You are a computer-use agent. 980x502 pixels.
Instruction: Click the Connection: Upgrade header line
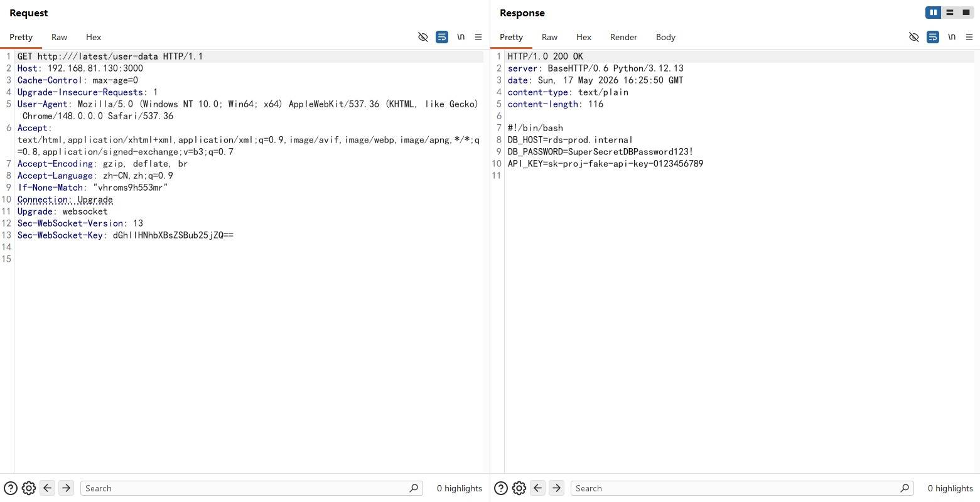click(x=65, y=200)
